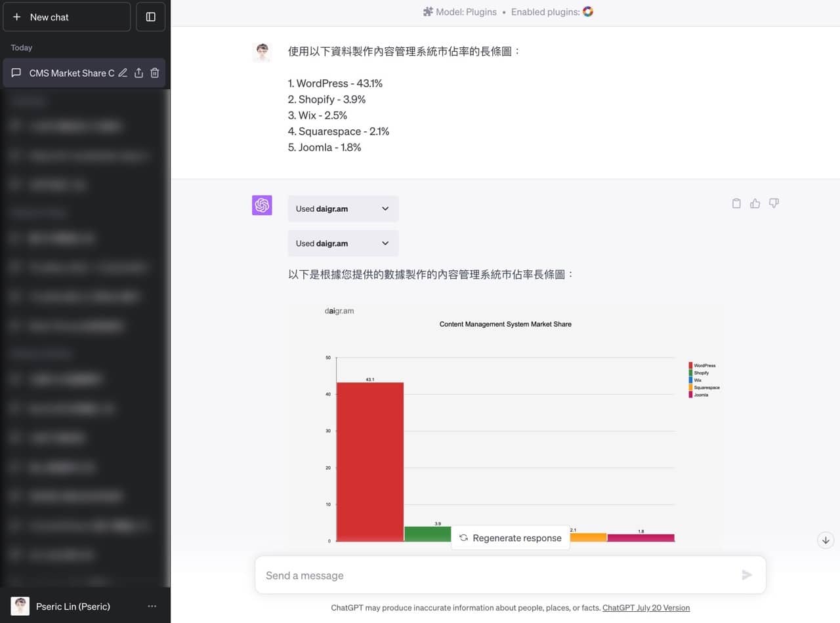This screenshot has width=840, height=623.
Task: Click the user avatar beside the prompt
Action: coord(262,52)
